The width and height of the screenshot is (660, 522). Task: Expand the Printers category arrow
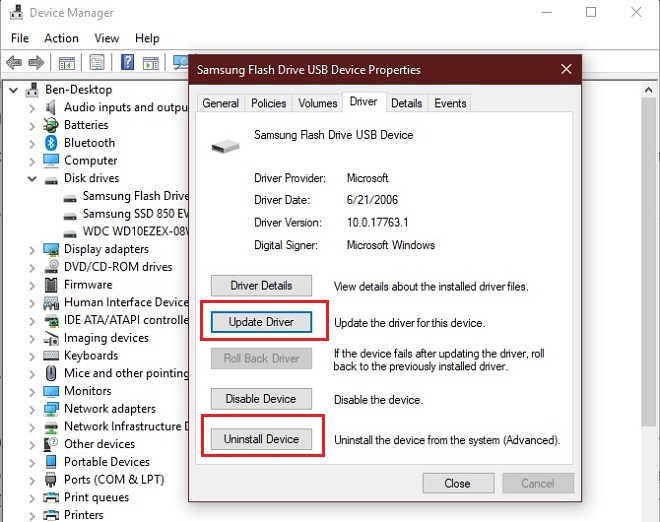tap(32, 515)
